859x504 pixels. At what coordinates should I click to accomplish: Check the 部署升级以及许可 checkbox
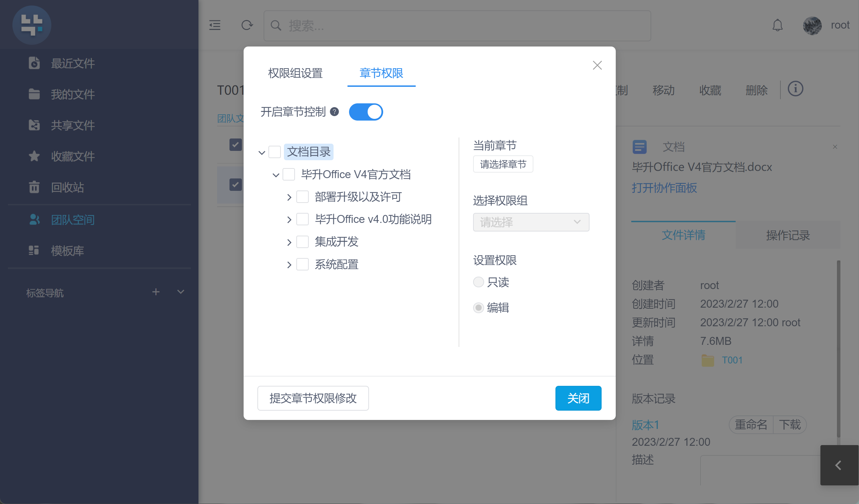point(303,197)
